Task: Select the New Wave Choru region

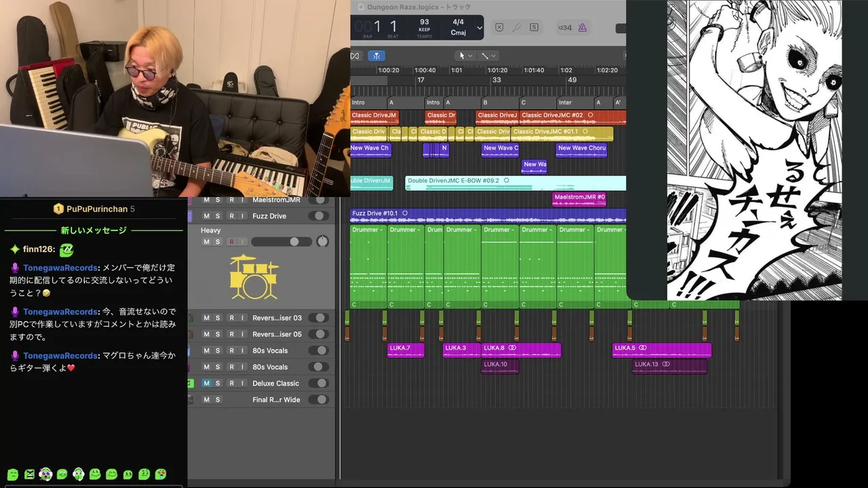Action: click(582, 150)
